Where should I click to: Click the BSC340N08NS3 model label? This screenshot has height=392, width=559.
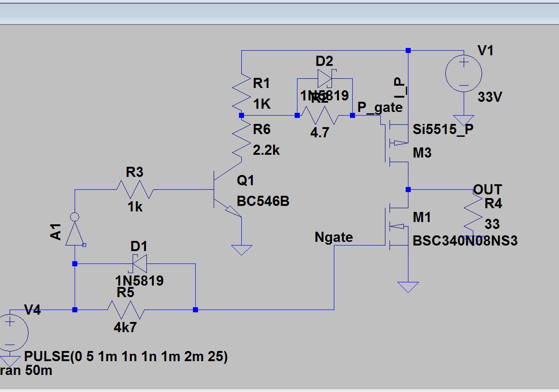pyautogui.click(x=465, y=240)
